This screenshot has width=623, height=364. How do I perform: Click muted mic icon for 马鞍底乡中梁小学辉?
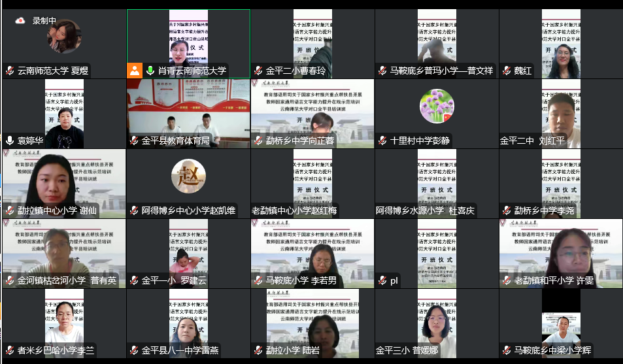pyautogui.click(x=507, y=351)
